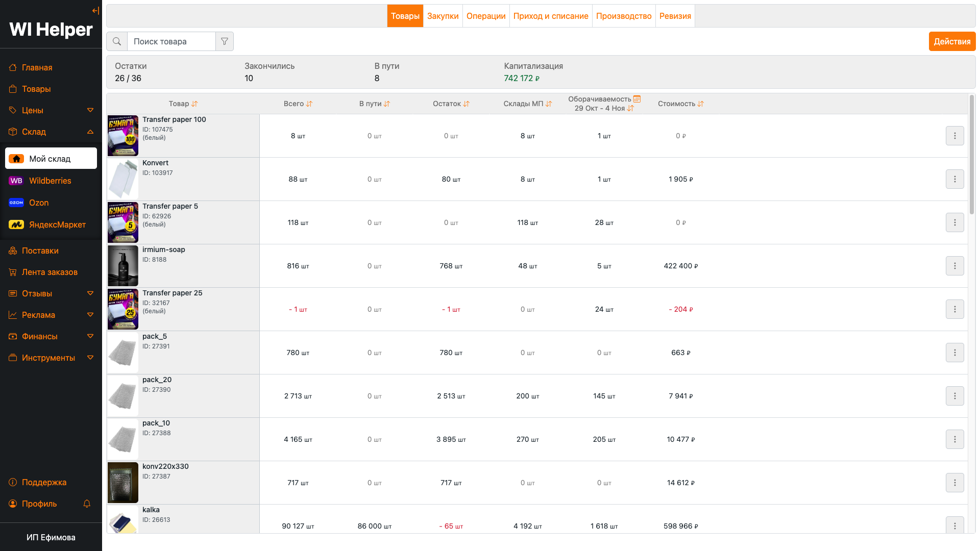Switch to the Закупки tab
980x551 pixels.
443,16
